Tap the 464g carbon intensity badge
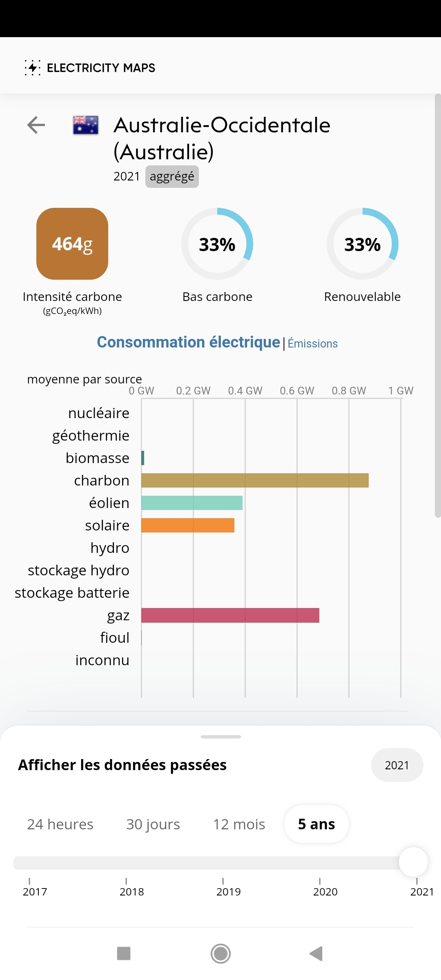This screenshot has width=441, height=980. (x=72, y=244)
